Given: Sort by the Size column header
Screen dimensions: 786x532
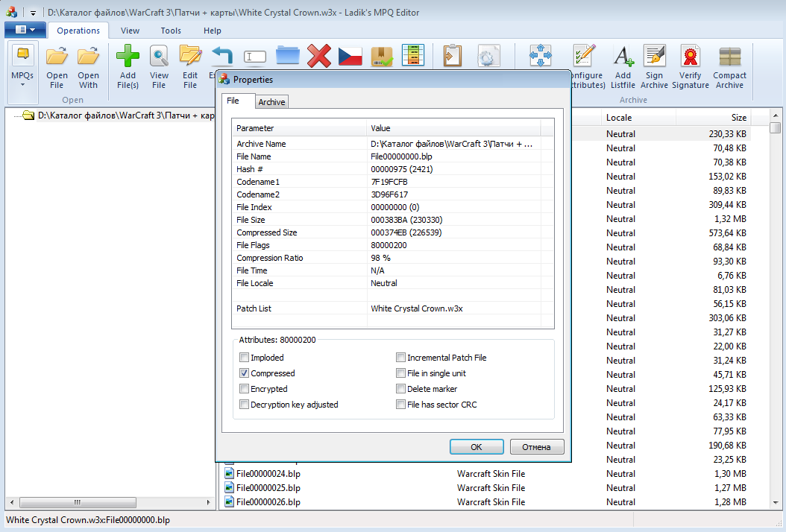Looking at the screenshot, I should [712, 118].
